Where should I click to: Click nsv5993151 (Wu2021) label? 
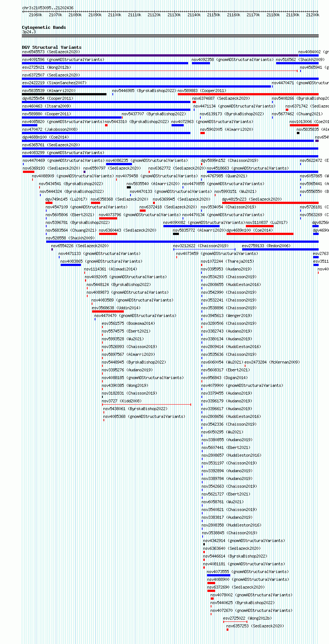235,191
